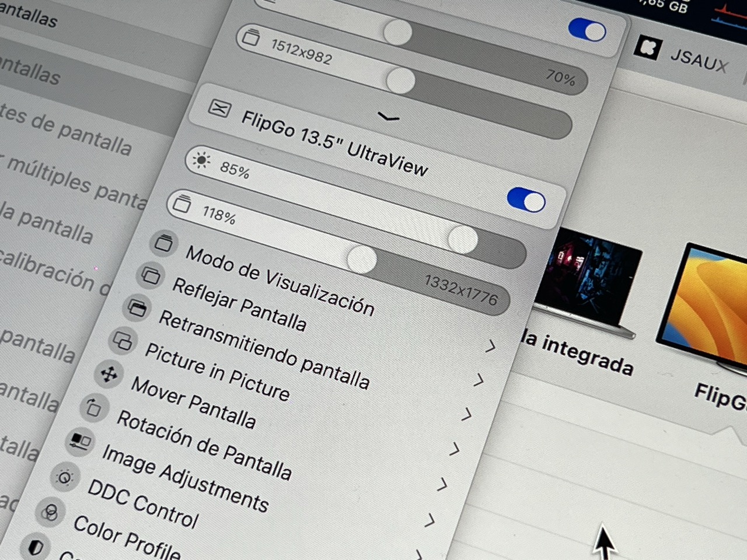Click the Modo de Visualización icon
This screenshot has width=747, height=560.
(x=164, y=242)
